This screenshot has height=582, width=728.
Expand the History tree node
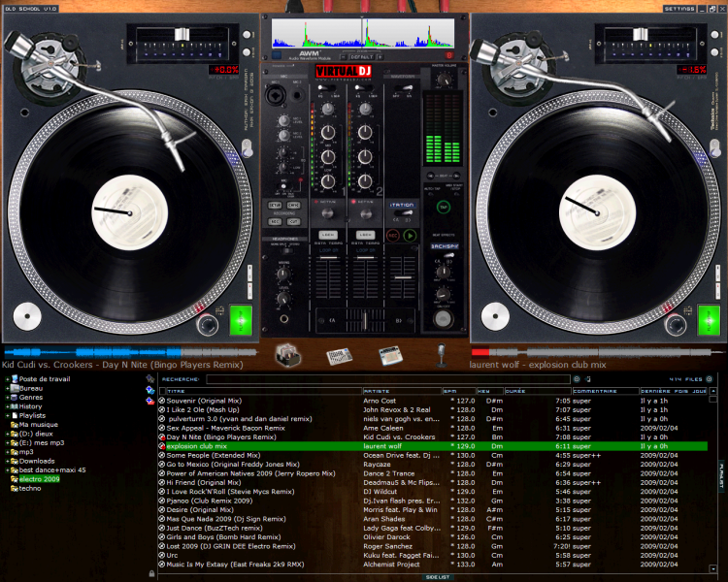pos(8,406)
